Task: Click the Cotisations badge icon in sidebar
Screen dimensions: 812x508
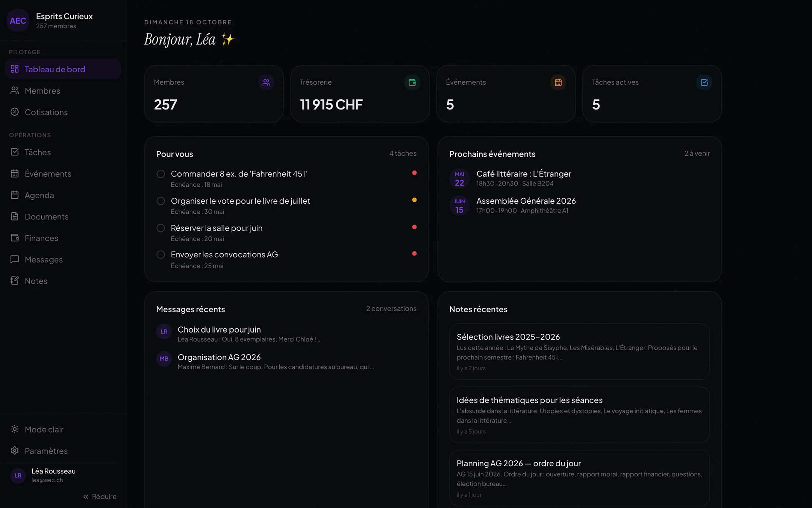Action: coord(15,112)
